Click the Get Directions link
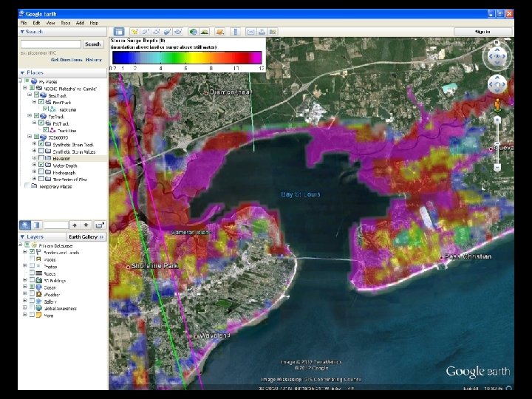The width and height of the screenshot is (532, 399). point(66,60)
